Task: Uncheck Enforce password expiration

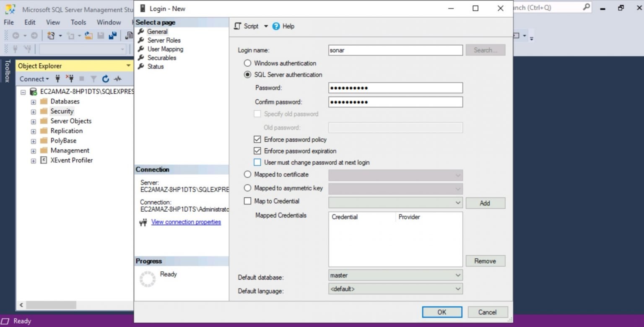Action: (x=257, y=151)
